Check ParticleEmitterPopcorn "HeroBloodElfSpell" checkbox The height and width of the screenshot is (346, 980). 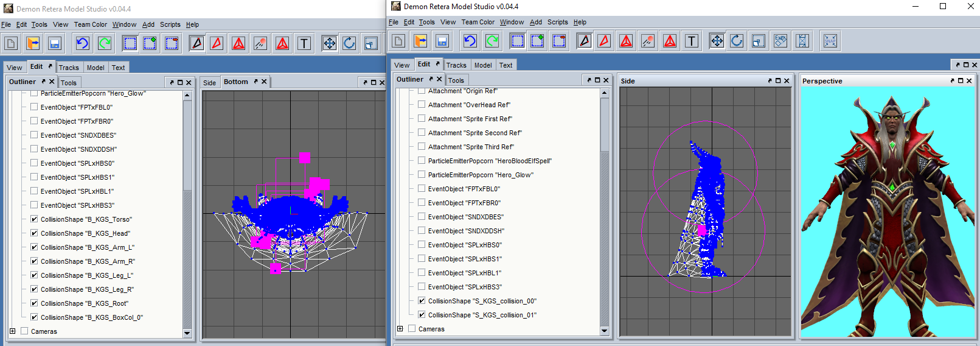[422, 160]
